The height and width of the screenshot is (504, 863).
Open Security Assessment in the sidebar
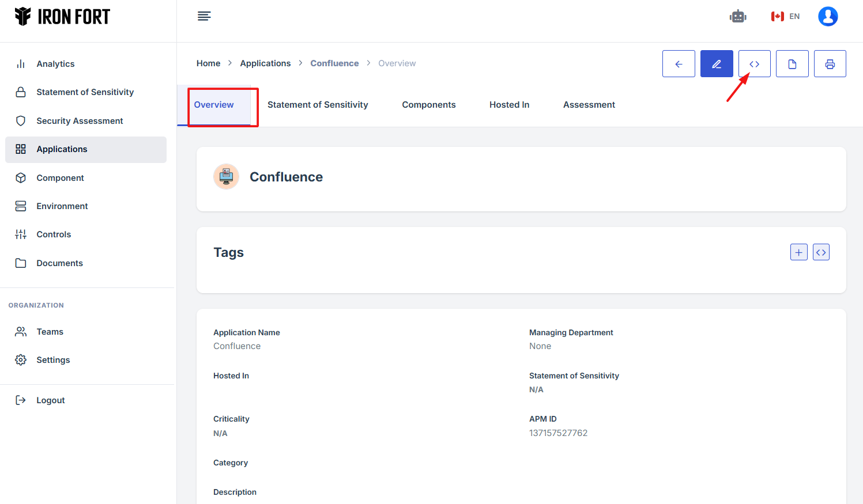click(x=80, y=121)
